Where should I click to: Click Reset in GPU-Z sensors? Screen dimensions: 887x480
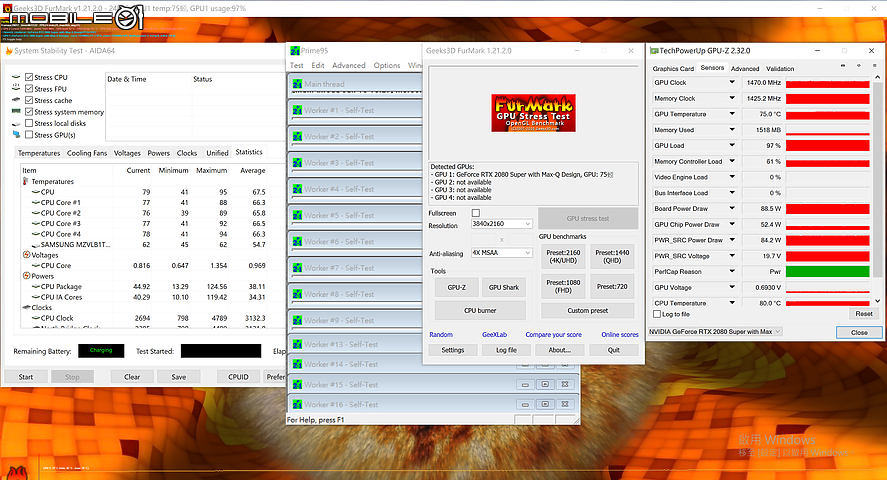(x=864, y=313)
